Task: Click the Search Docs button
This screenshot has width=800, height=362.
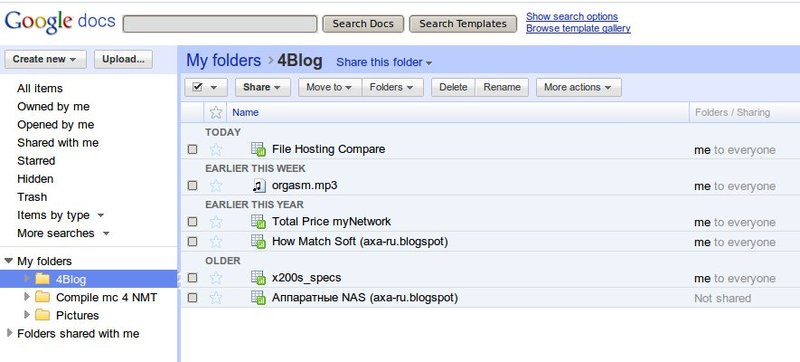Action: (363, 24)
